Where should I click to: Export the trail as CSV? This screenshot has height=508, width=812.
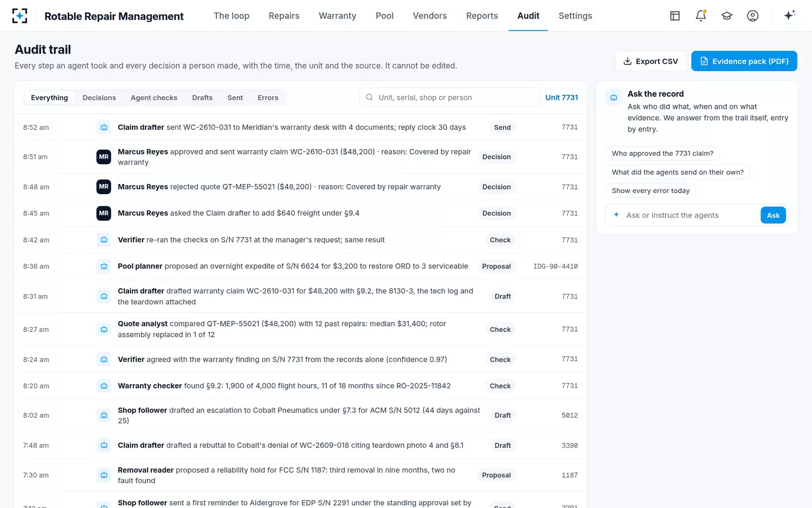click(x=651, y=61)
